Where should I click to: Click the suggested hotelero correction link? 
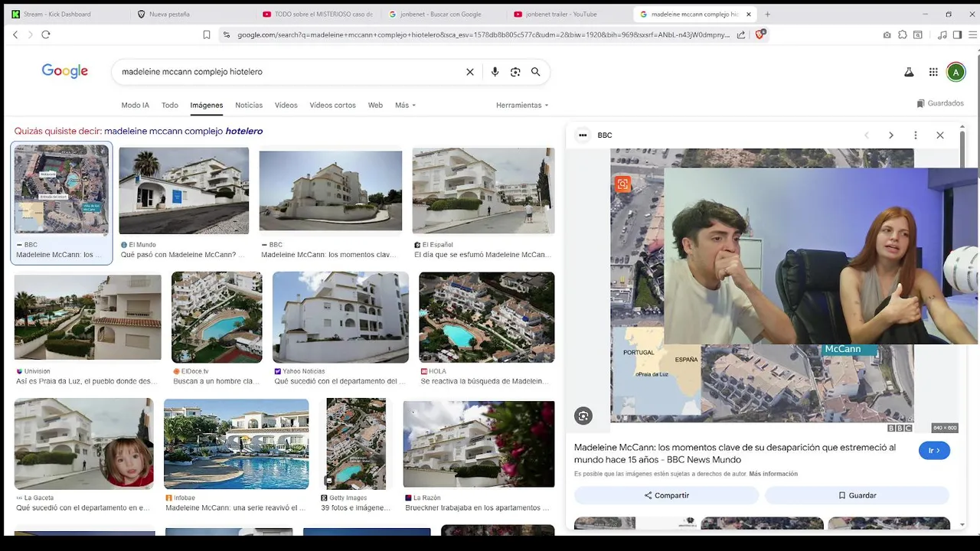click(183, 131)
